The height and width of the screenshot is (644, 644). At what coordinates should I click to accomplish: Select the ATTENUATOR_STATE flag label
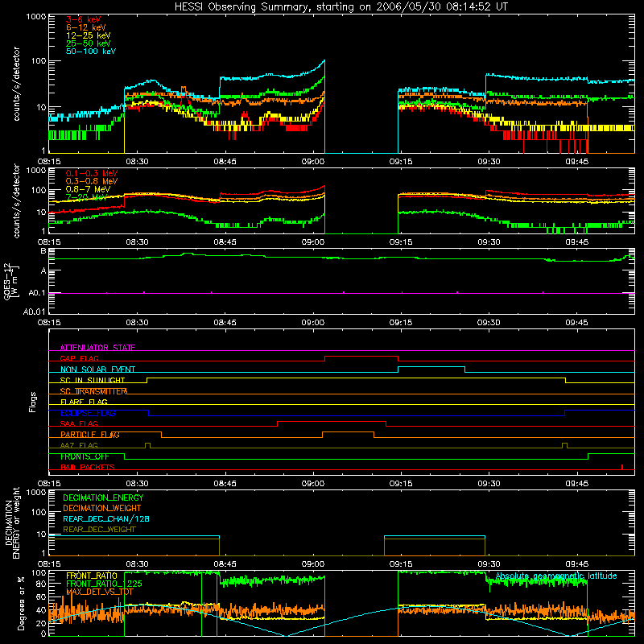(97, 348)
